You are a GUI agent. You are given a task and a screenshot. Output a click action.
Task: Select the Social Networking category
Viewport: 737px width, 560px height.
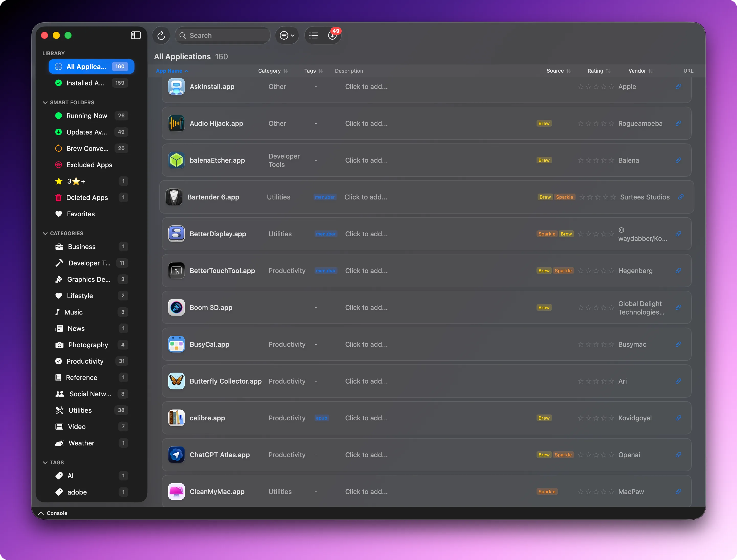pos(91,394)
